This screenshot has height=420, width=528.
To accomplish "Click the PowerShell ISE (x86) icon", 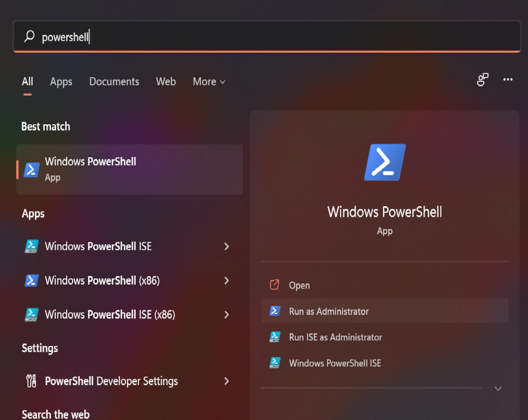I will (32, 315).
